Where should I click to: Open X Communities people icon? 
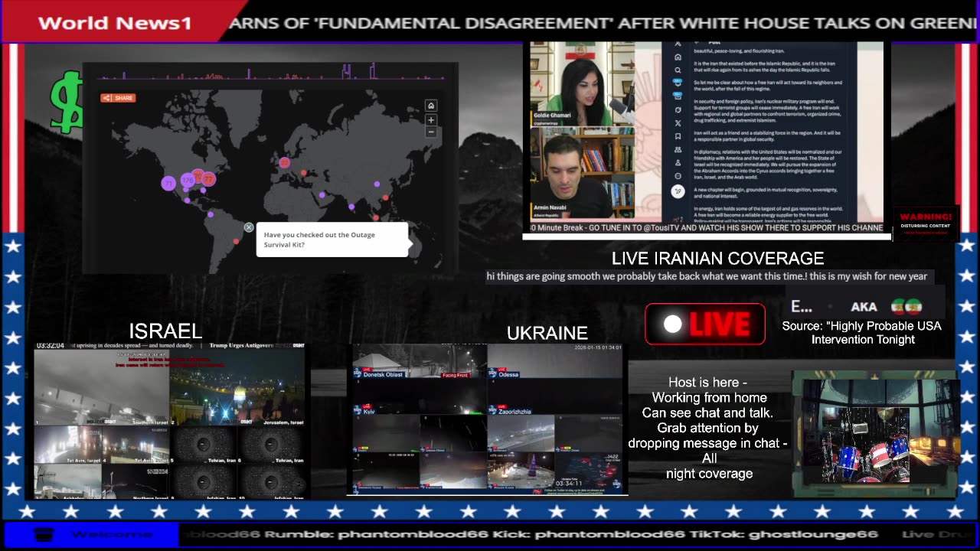pyautogui.click(x=678, y=150)
